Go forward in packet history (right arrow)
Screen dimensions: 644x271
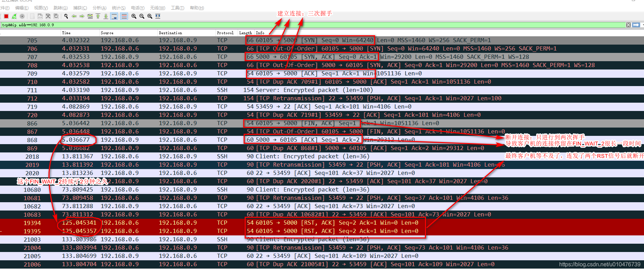[x=82, y=16]
